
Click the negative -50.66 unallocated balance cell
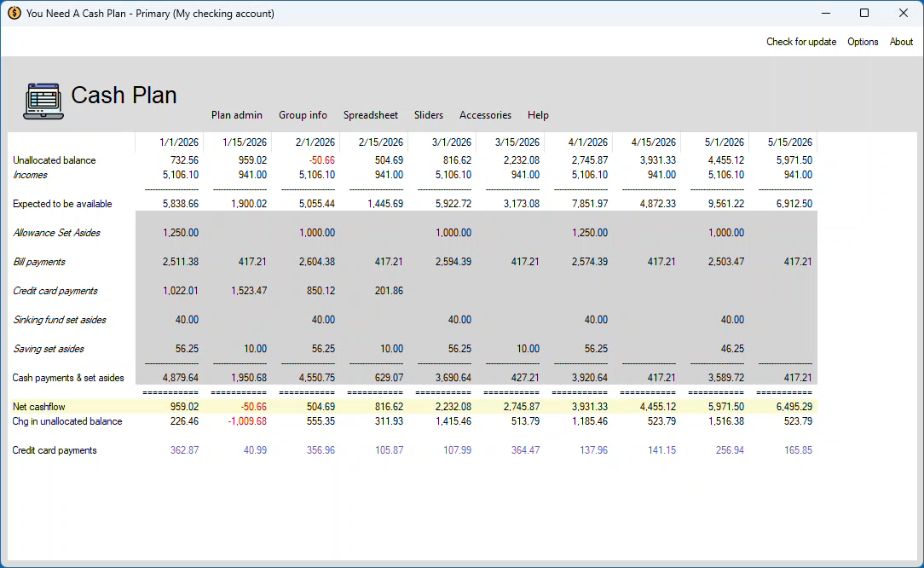[321, 160]
